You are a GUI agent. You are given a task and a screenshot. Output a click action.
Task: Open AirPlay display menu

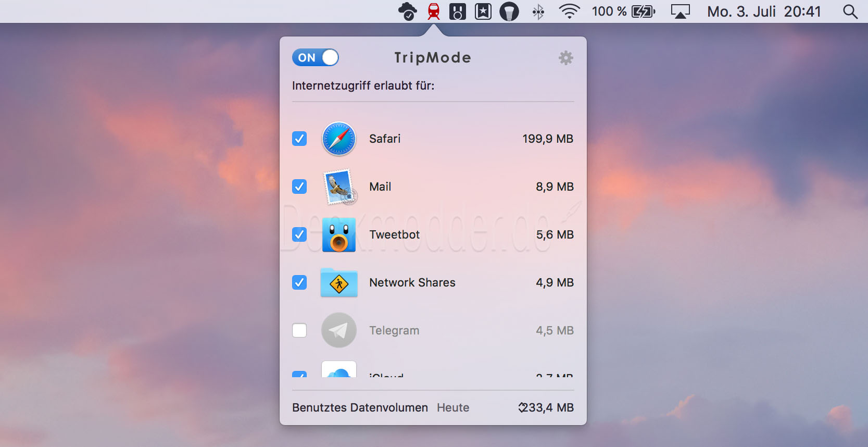[680, 11]
